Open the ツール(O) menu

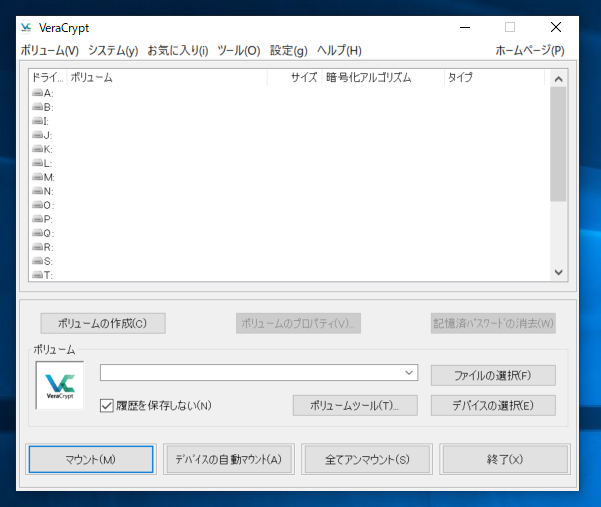click(238, 50)
